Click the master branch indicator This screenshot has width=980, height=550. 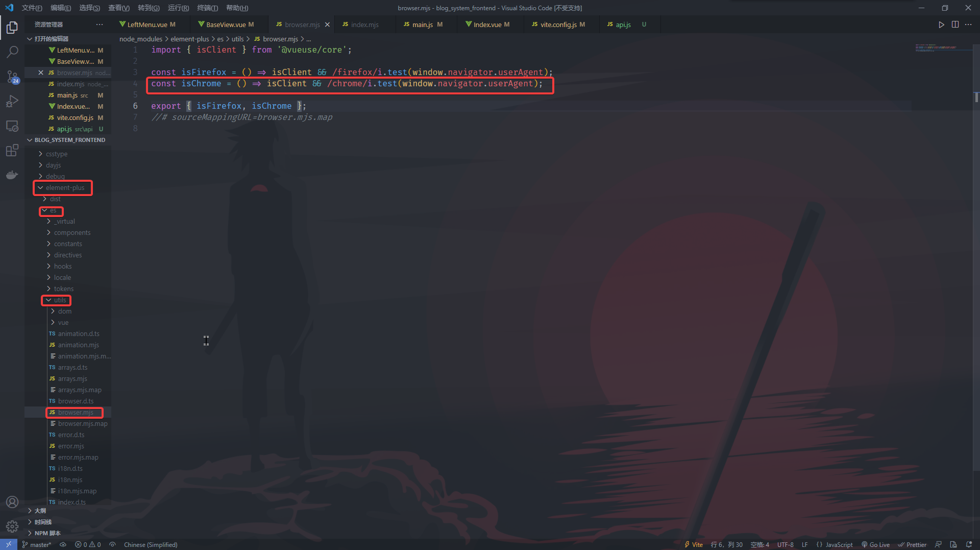[x=37, y=544]
